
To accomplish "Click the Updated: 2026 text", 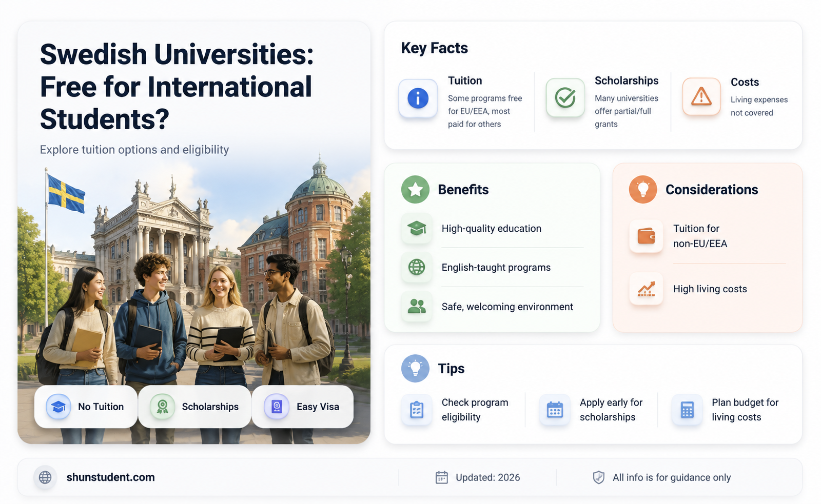I will 487,477.
